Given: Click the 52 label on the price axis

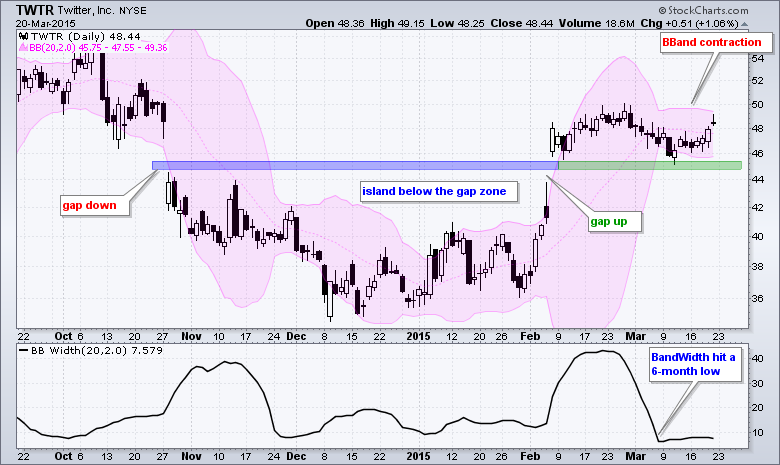Looking at the screenshot, I should point(758,81).
